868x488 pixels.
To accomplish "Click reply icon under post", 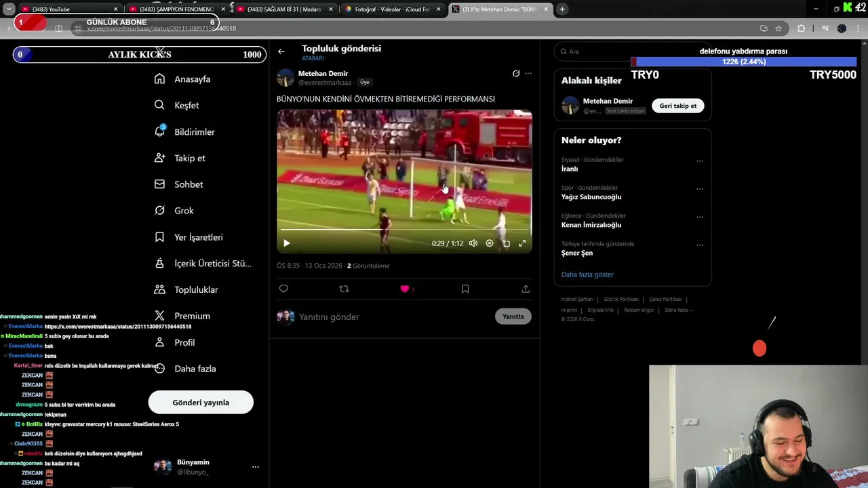I will (x=283, y=289).
